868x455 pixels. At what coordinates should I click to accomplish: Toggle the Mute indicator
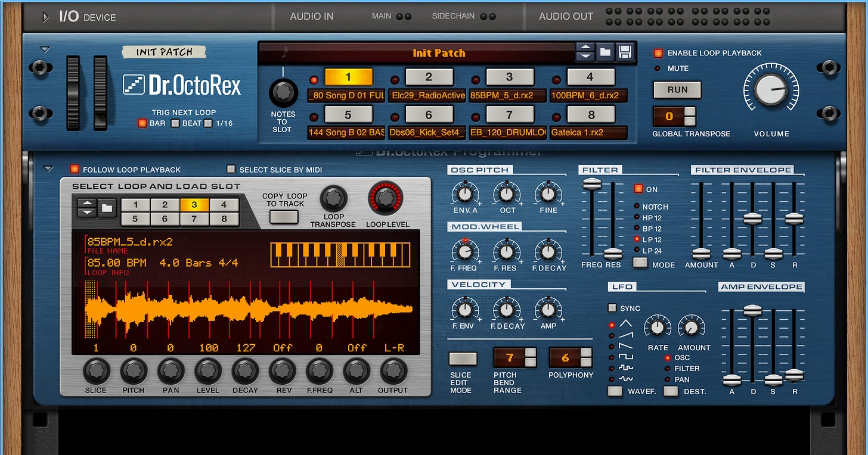(x=658, y=68)
